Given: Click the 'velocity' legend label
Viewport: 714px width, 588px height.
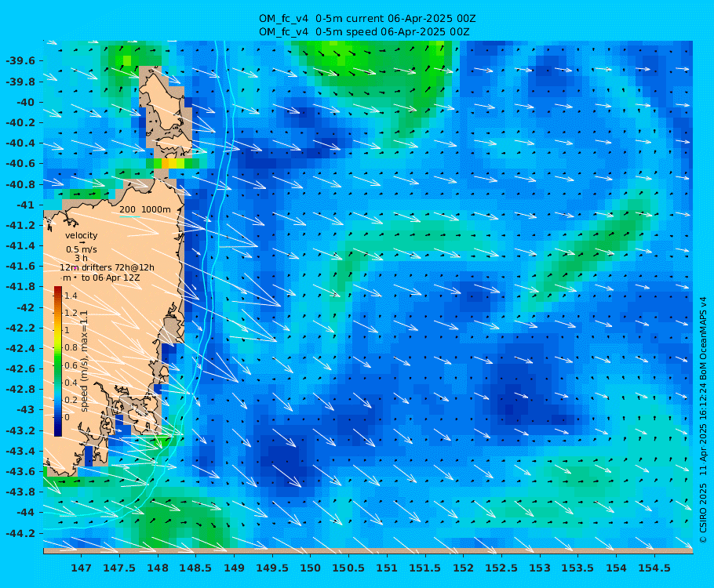Looking at the screenshot, I should tap(81, 235).
